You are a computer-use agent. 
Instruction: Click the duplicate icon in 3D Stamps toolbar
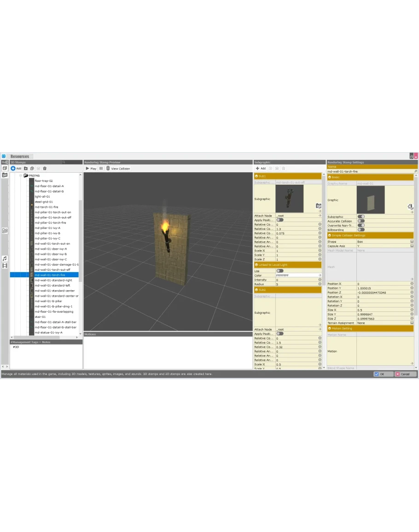[x=32, y=169]
